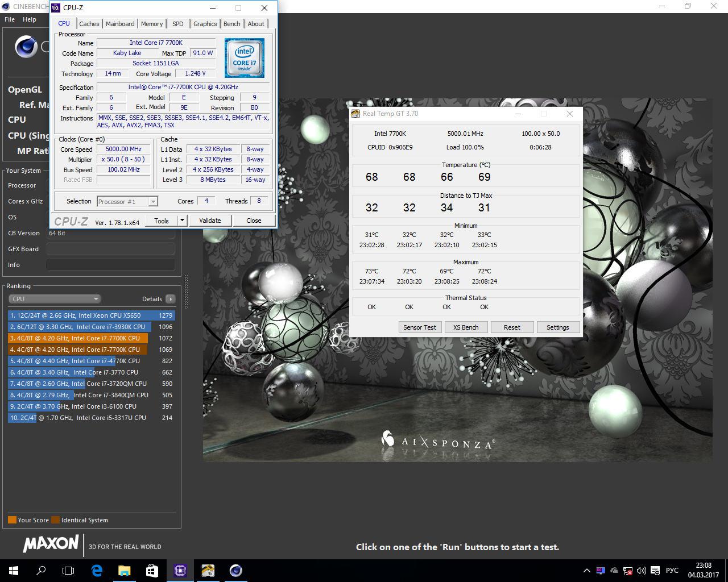Click the Core Speed 5000.00 MHz value
728x582 pixels.
click(x=123, y=149)
